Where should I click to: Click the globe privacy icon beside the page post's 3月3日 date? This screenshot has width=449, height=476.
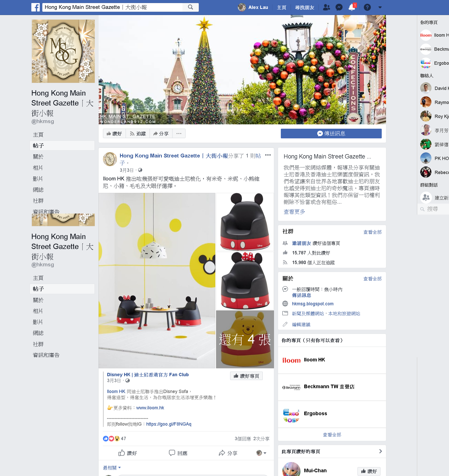pyautogui.click(x=140, y=170)
